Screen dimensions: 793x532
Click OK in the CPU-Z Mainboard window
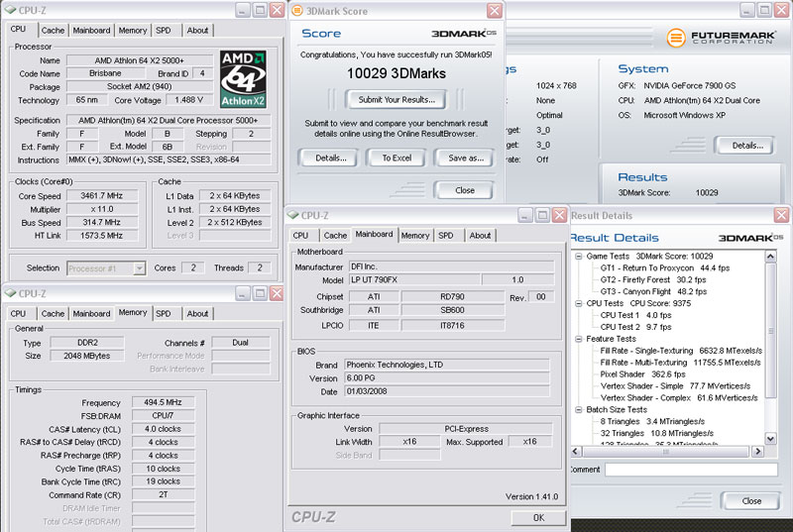538,517
